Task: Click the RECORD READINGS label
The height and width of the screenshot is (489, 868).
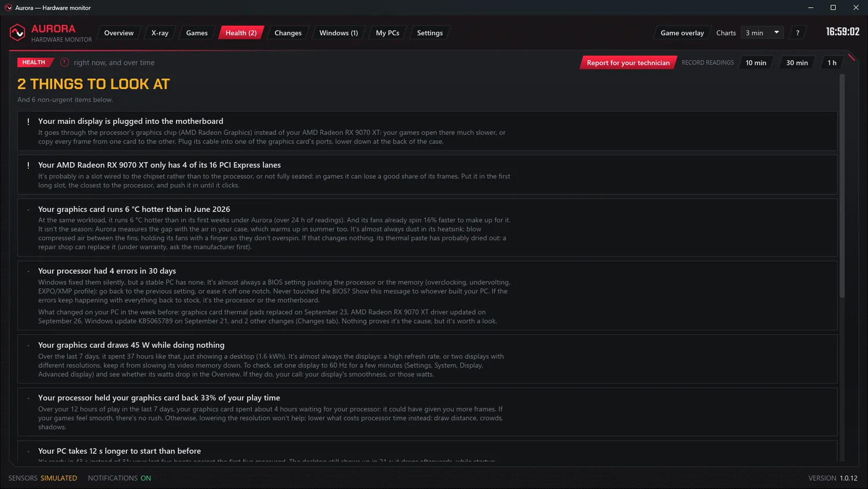Action: 708,62
